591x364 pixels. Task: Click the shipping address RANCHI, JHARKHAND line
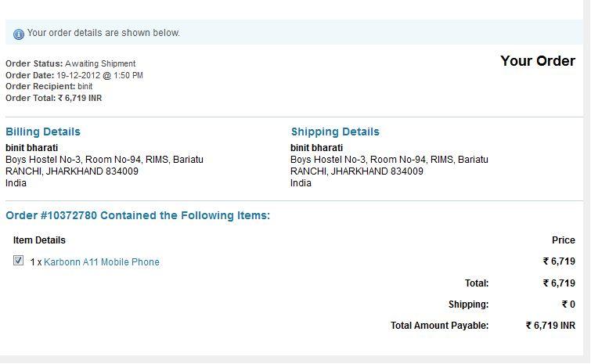(x=357, y=171)
